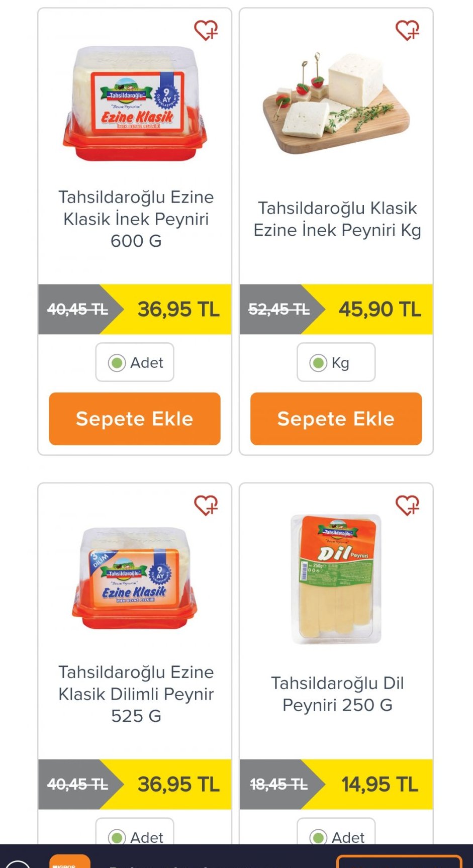The image size is (473, 868).
Task: Open Ezine Klasik Dilimli package image
Action: 135,578
